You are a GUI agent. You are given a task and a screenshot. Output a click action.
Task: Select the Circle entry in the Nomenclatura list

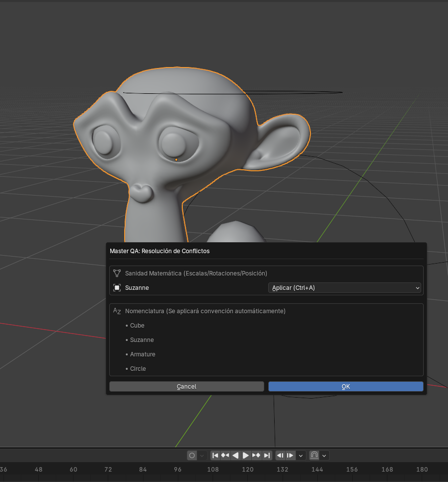pos(138,368)
